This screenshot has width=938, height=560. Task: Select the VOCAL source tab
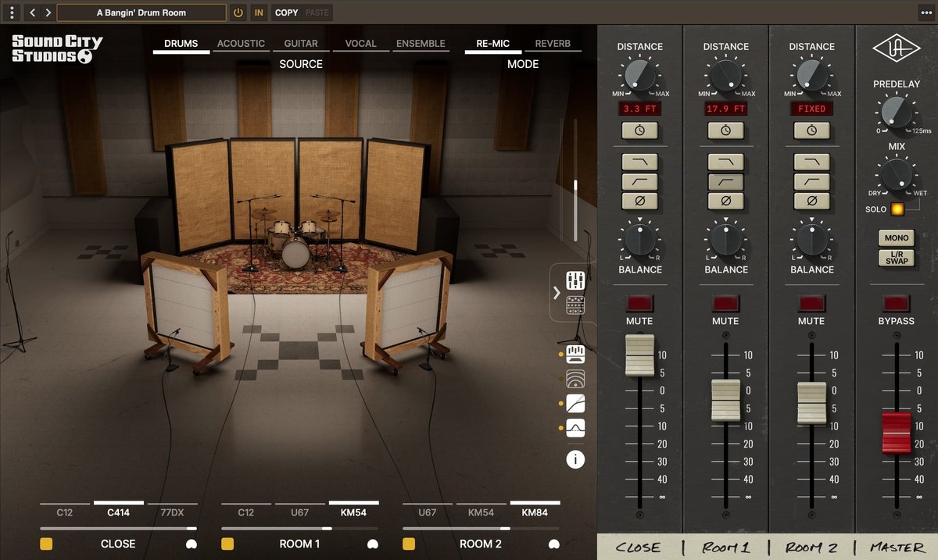pos(360,44)
